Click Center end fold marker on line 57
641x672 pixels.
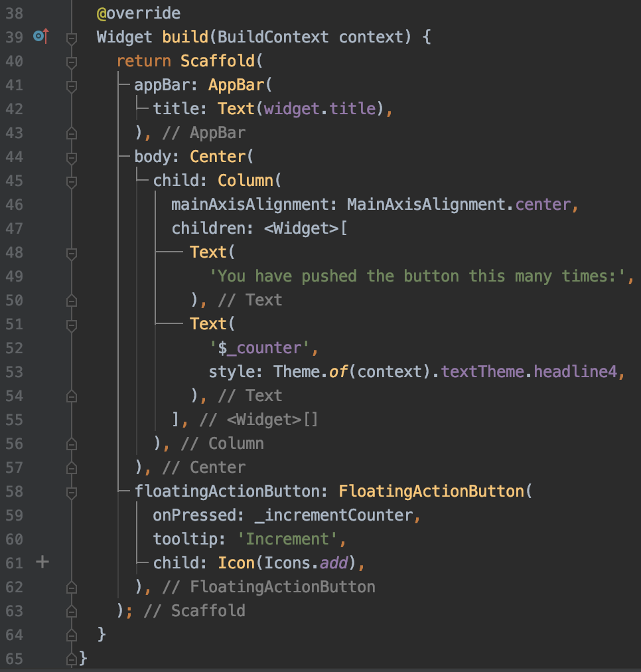tap(72, 468)
